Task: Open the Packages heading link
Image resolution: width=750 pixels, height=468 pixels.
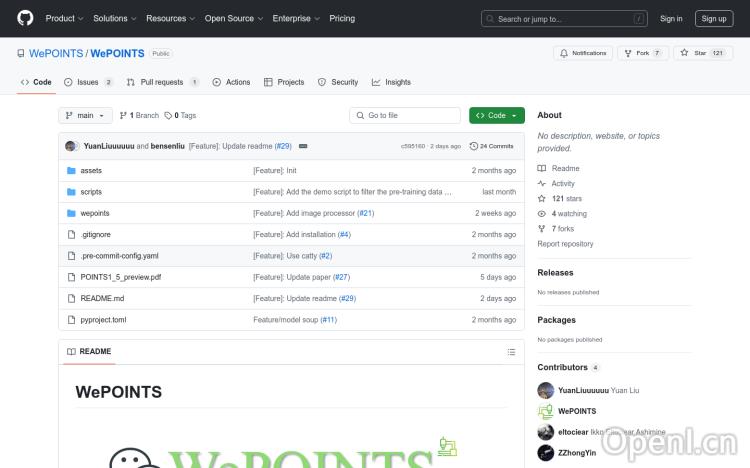Action: (x=556, y=320)
